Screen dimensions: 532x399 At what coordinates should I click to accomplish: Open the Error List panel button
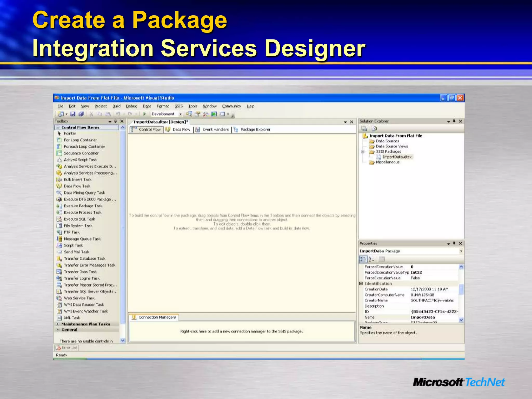66,348
